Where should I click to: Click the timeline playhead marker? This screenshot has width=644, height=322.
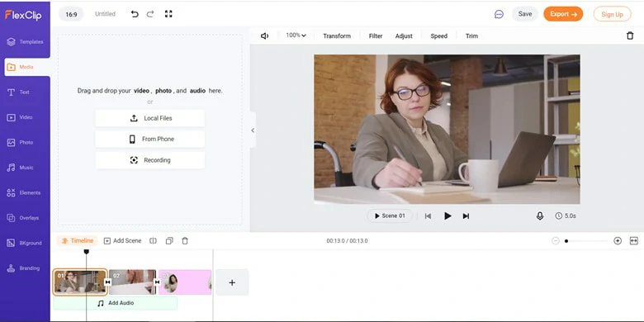pyautogui.click(x=86, y=251)
